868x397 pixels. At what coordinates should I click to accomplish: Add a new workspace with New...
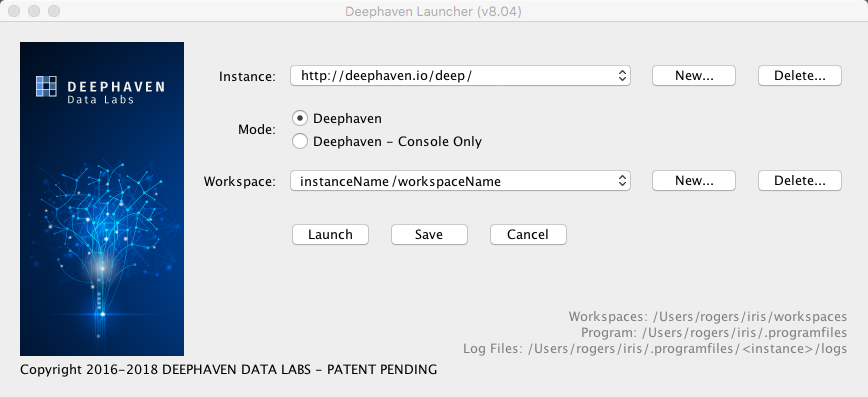[x=694, y=181]
